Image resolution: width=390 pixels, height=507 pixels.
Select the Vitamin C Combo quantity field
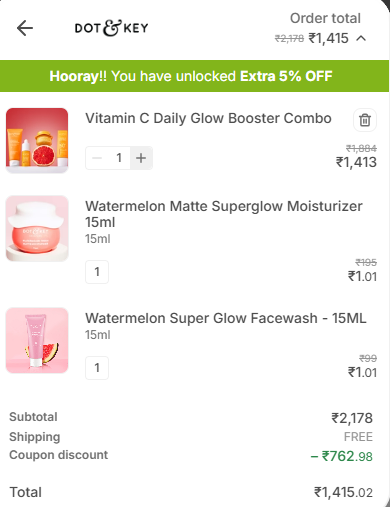pyautogui.click(x=119, y=158)
